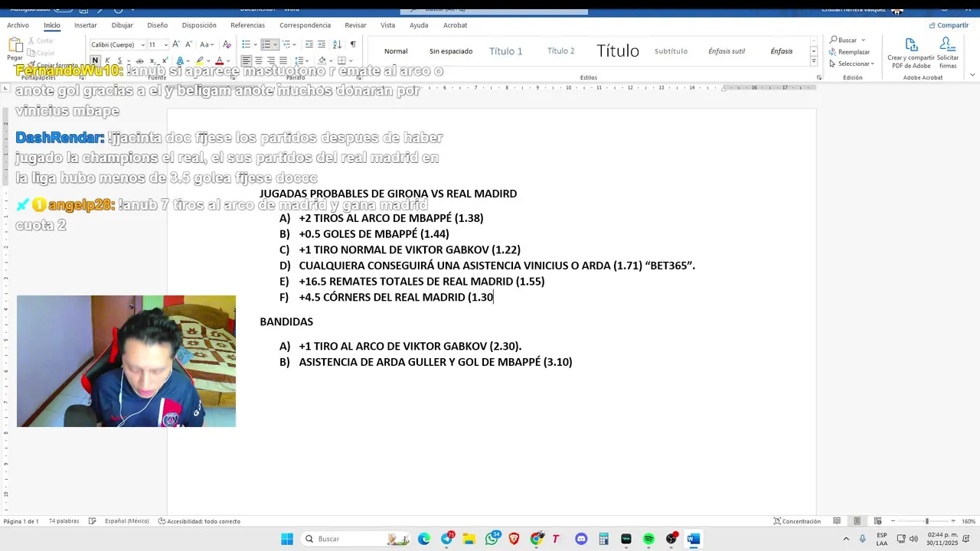Insert a bulleted list
Screen dimensions: 980x551
tap(246, 44)
